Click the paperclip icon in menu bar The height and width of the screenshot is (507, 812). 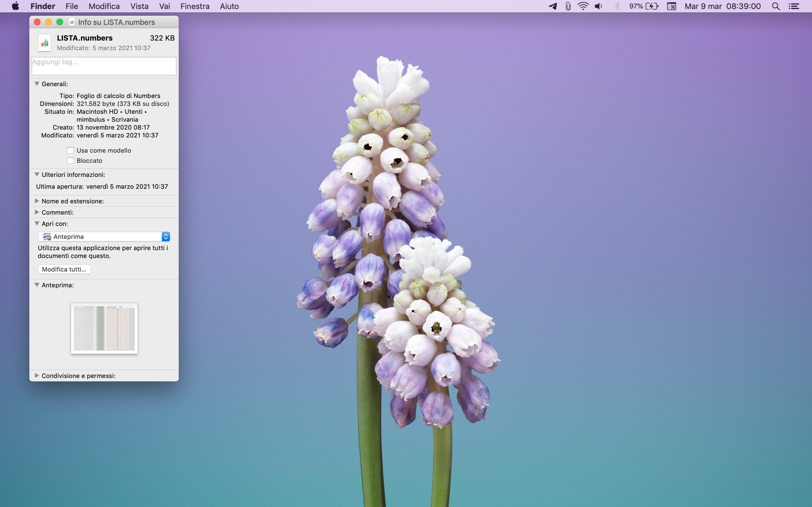coord(568,6)
